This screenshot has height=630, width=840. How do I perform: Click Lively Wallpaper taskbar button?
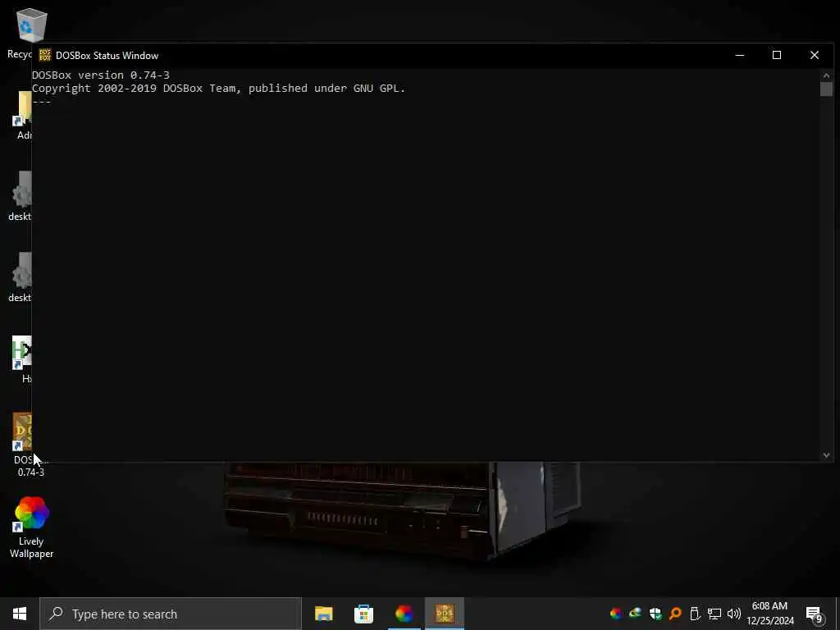(x=404, y=614)
